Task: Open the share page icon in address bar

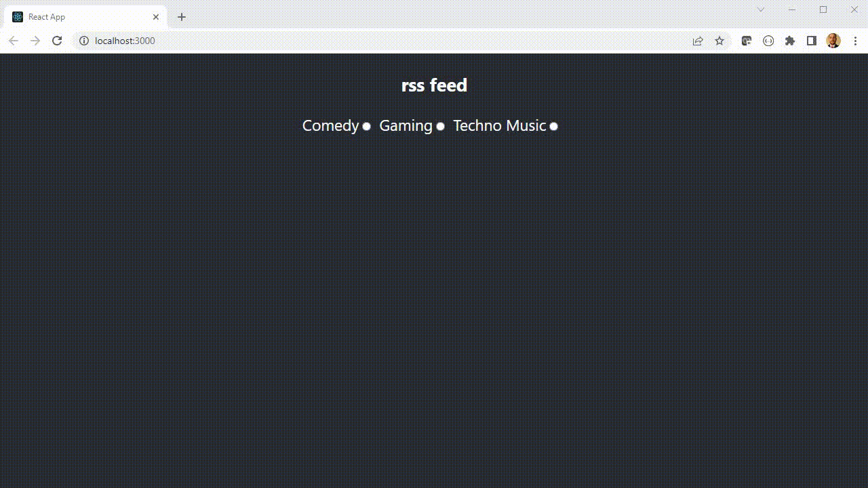Action: [x=698, y=41]
